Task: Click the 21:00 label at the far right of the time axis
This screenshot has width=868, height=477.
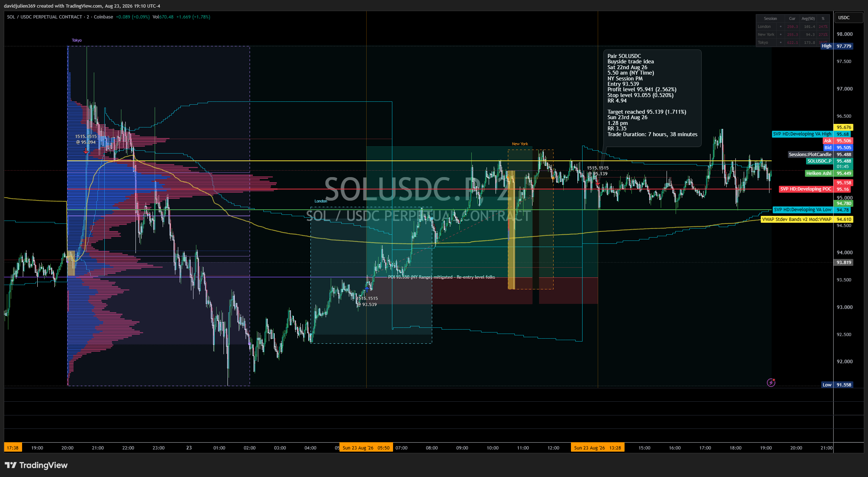Action: coord(826,448)
